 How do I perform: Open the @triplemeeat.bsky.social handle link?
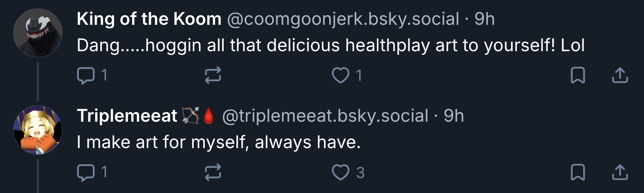[325, 116]
